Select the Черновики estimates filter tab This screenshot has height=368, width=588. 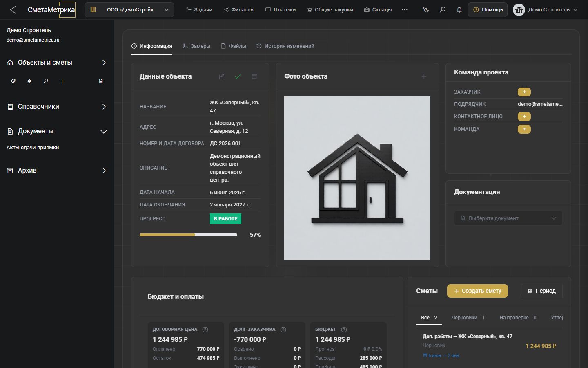point(468,318)
